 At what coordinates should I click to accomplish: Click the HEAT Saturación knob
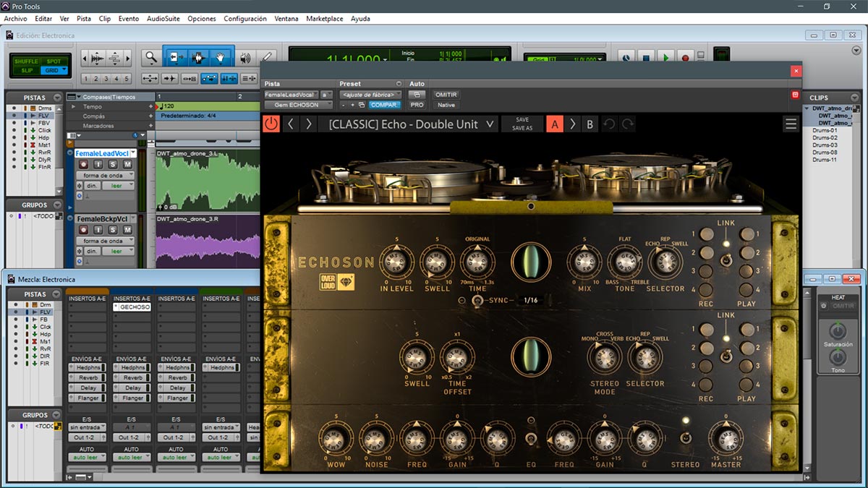pyautogui.click(x=837, y=331)
